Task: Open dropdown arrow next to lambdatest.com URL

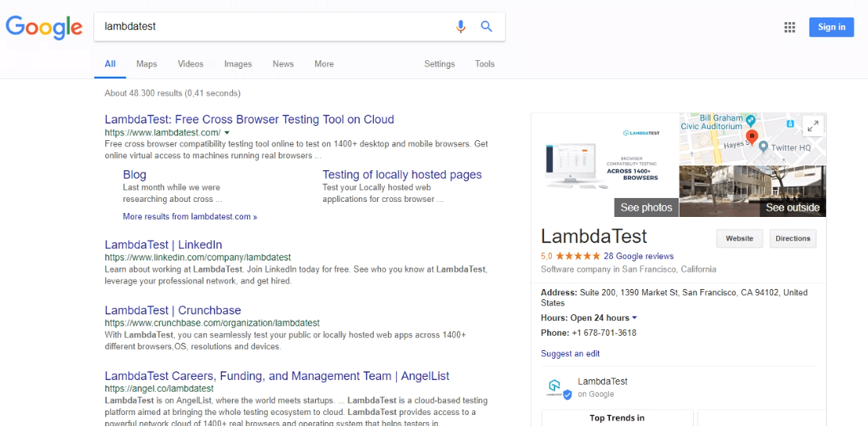Action: click(x=227, y=133)
